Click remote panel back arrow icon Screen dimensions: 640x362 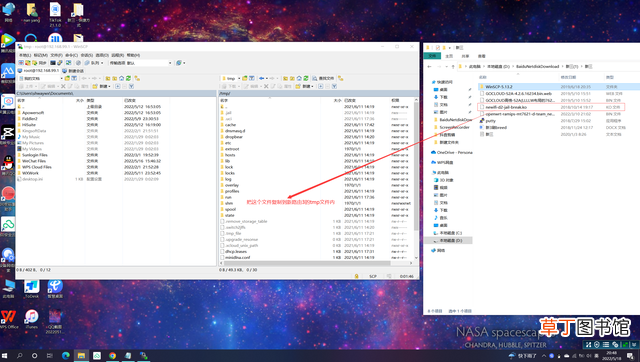pos(262,78)
